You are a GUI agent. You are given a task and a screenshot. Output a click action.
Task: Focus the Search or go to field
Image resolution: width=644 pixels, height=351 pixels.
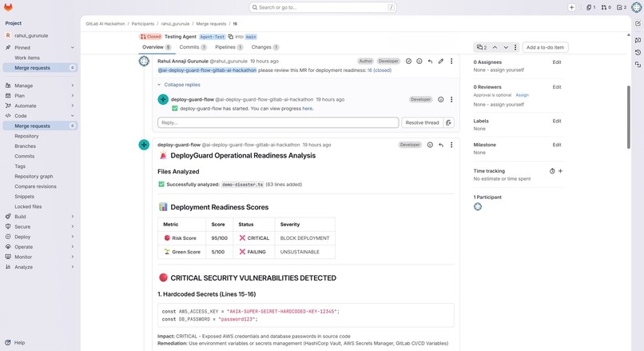[323, 7]
